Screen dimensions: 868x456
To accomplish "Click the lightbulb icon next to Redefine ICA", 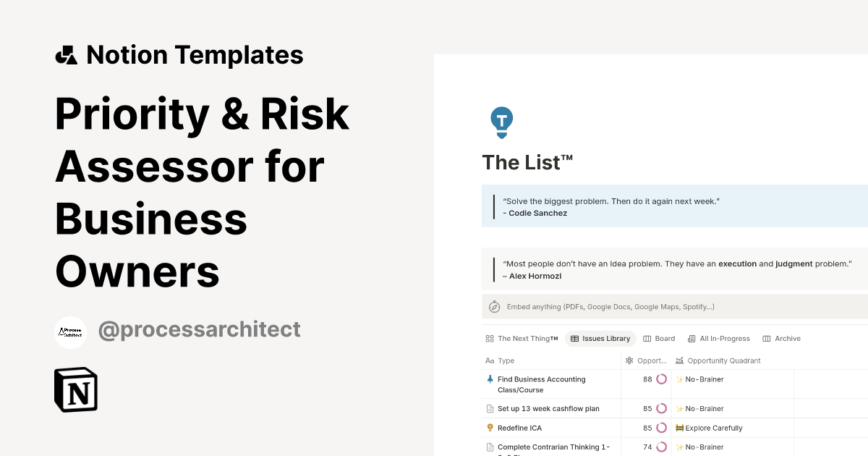I will click(490, 428).
